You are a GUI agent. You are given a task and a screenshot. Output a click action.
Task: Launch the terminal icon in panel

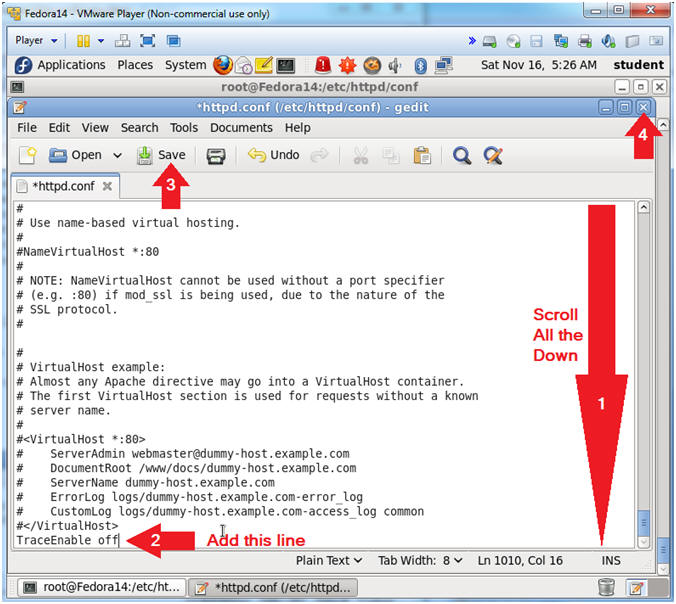tap(286, 66)
